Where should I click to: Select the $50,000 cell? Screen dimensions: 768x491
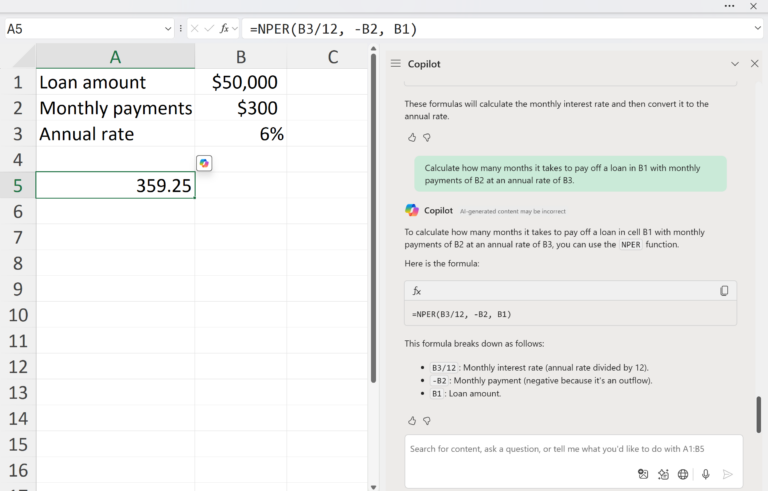pos(240,82)
